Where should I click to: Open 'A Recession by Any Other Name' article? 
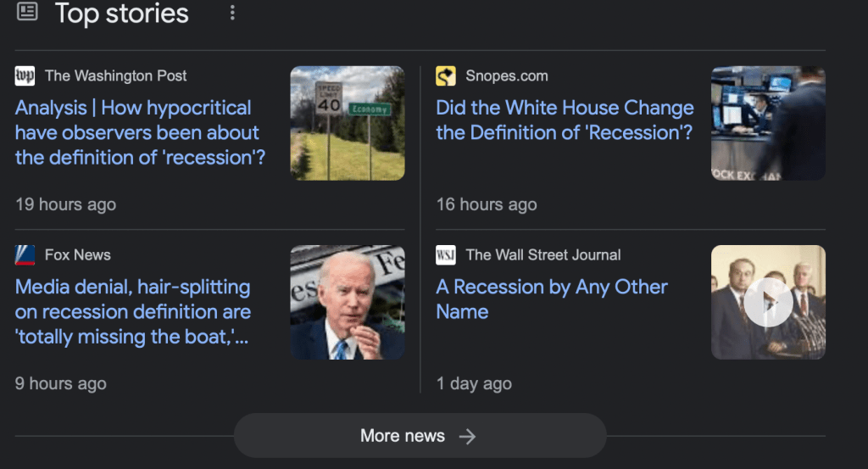point(551,299)
